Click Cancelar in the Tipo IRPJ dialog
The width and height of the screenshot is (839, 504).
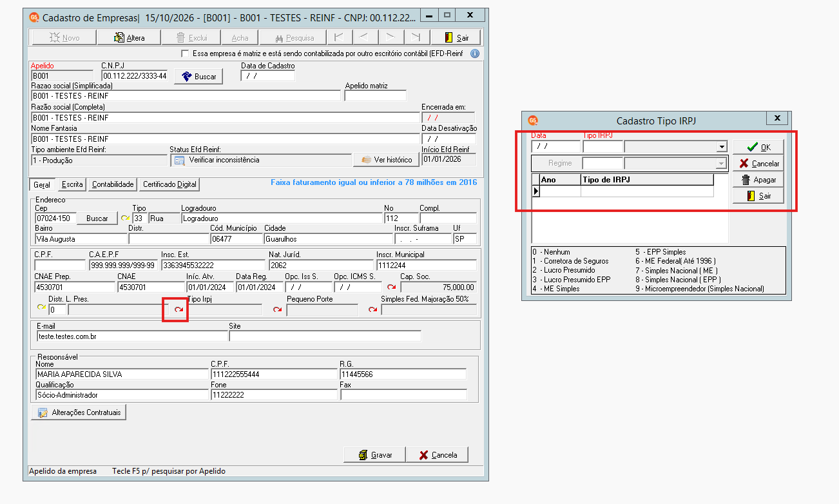(758, 164)
